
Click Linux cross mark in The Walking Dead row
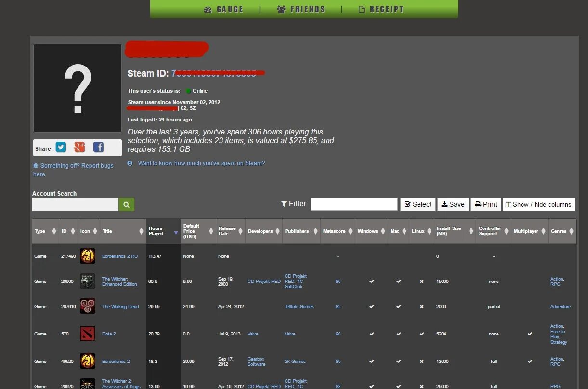pos(421,307)
